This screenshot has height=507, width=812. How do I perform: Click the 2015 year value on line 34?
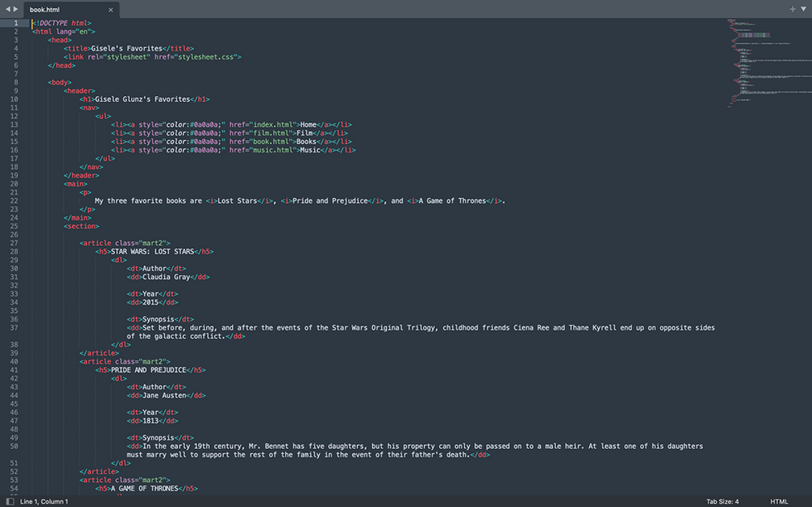151,302
